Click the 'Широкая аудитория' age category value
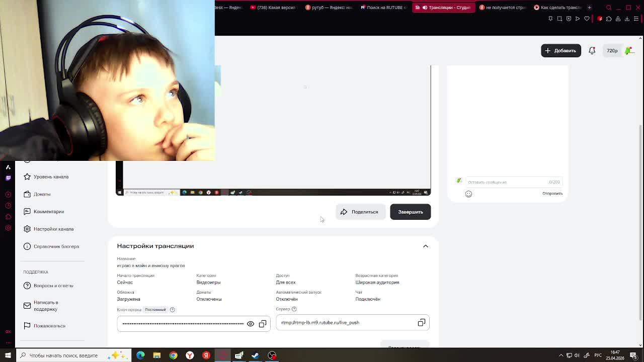The image size is (644, 362). click(377, 283)
